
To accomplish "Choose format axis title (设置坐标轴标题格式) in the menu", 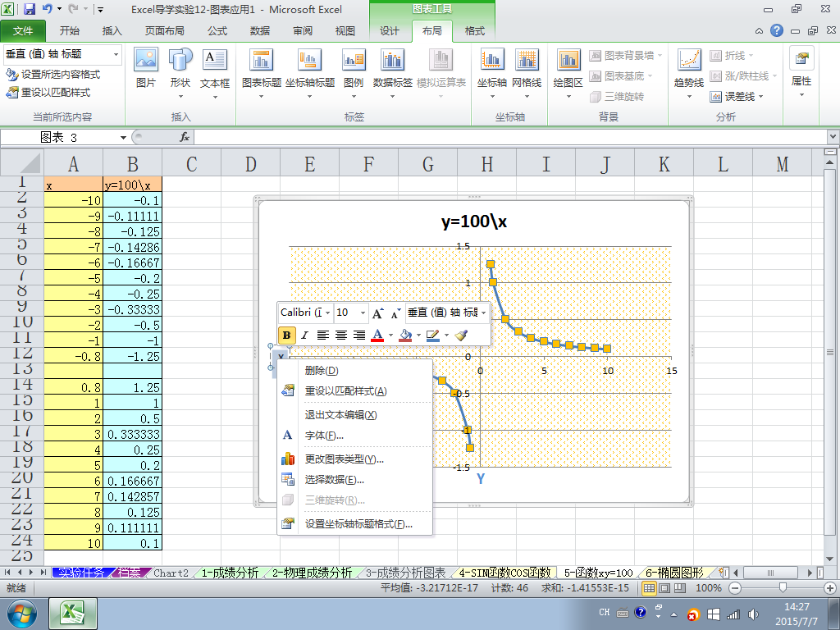I will tap(354, 524).
